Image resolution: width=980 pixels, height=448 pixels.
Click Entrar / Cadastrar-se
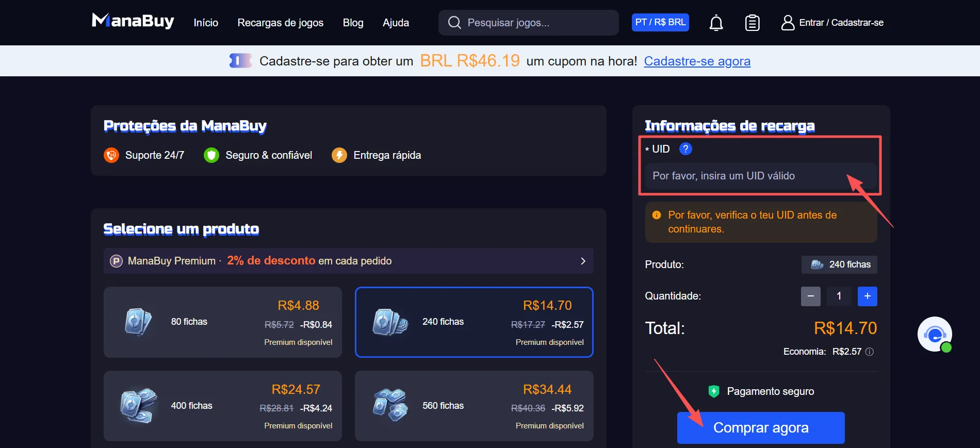pos(841,23)
